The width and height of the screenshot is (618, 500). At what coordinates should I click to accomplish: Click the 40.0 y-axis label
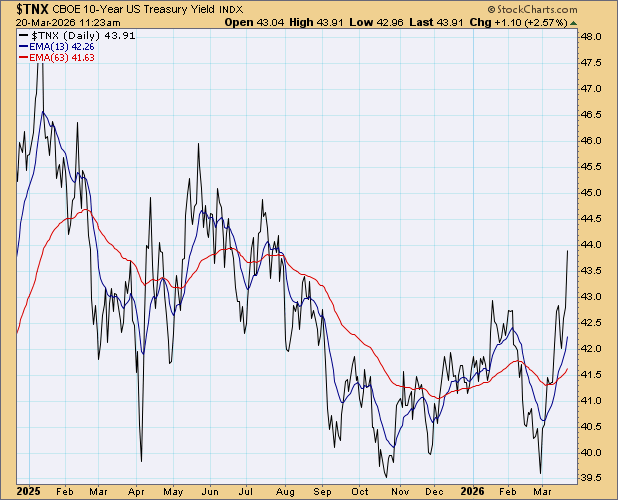coord(592,453)
